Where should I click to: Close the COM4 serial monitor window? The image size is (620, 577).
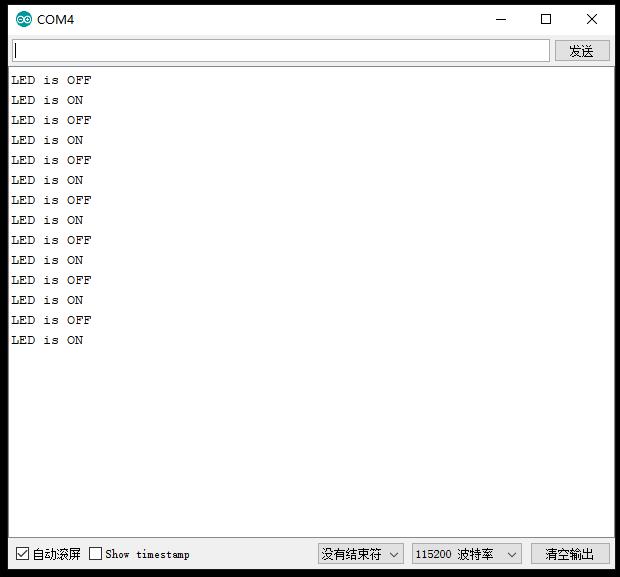pyautogui.click(x=592, y=19)
